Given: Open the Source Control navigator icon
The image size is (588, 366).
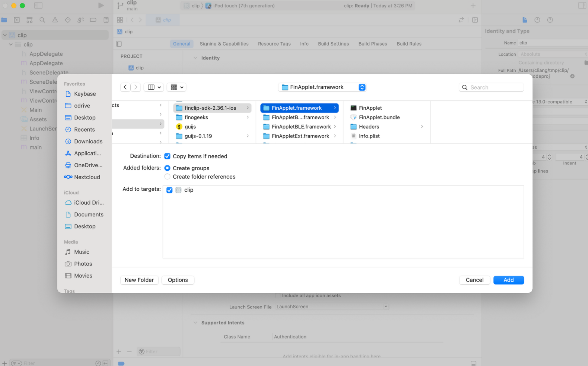Looking at the screenshot, I should pyautogui.click(x=17, y=20).
